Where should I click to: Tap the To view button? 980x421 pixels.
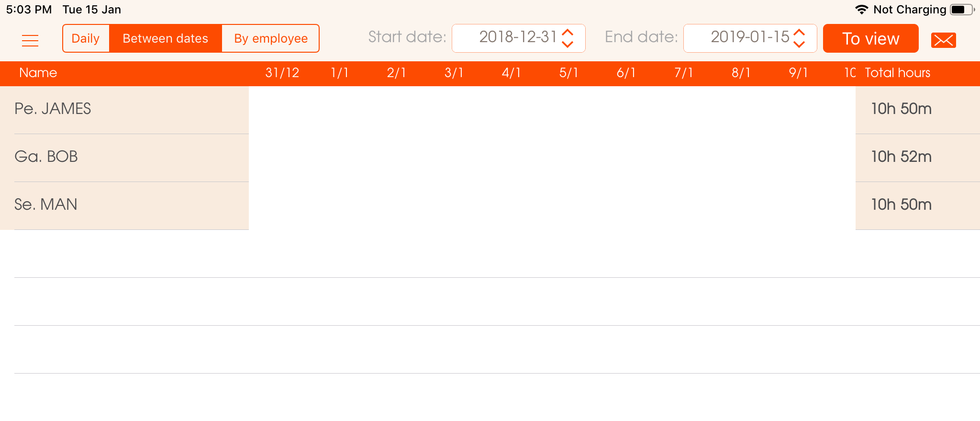870,38
